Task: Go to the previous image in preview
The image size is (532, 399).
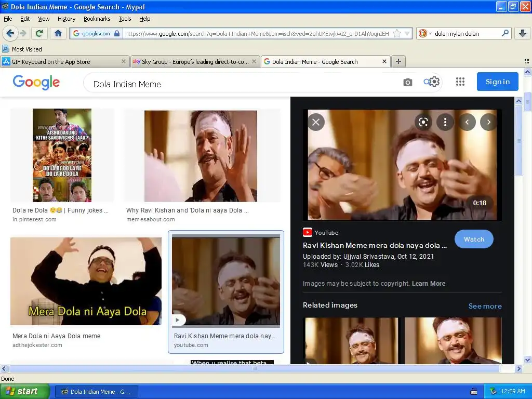Action: (x=467, y=122)
